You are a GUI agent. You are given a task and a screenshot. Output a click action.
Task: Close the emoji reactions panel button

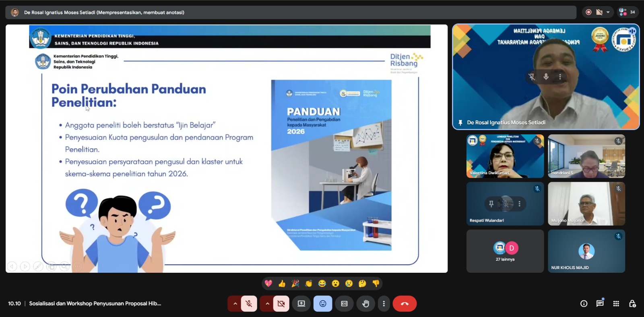pos(323,304)
